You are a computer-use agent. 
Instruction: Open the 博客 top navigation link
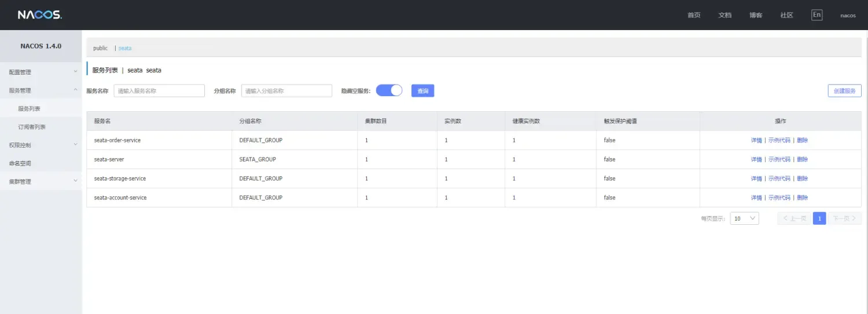[x=756, y=15]
